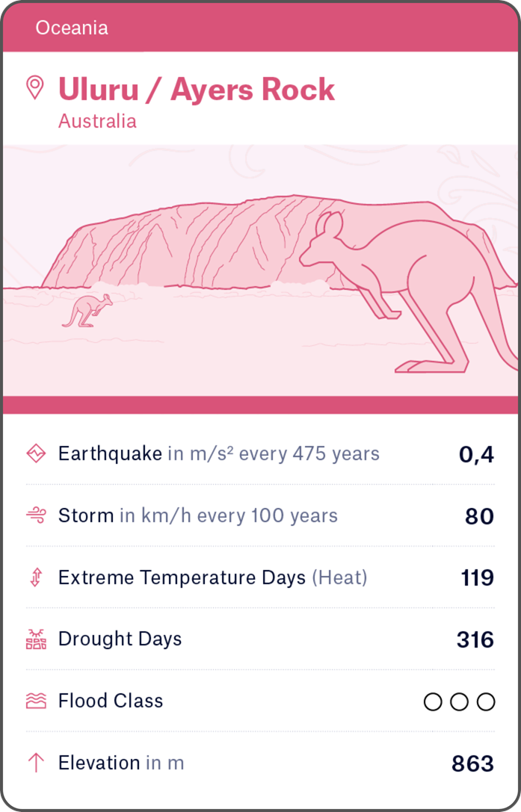Click the small kangaroo in the illustration
Screen dimensions: 521x812
click(87, 310)
